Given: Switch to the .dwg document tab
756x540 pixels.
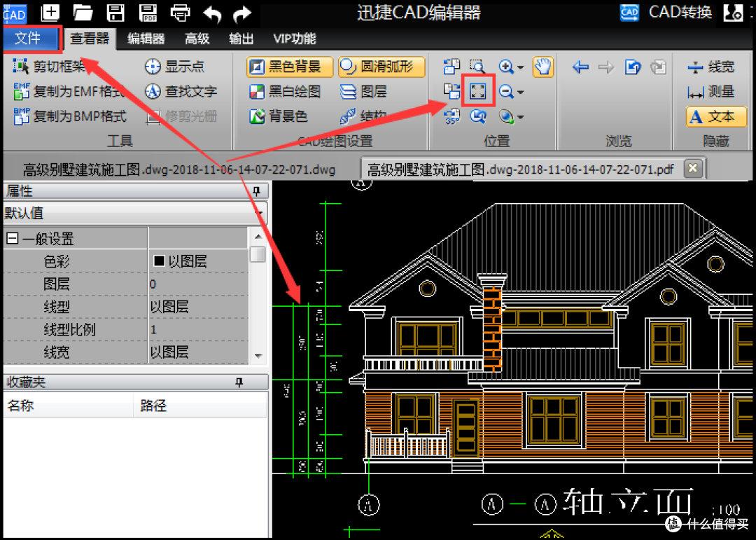Looking at the screenshot, I should 179,169.
